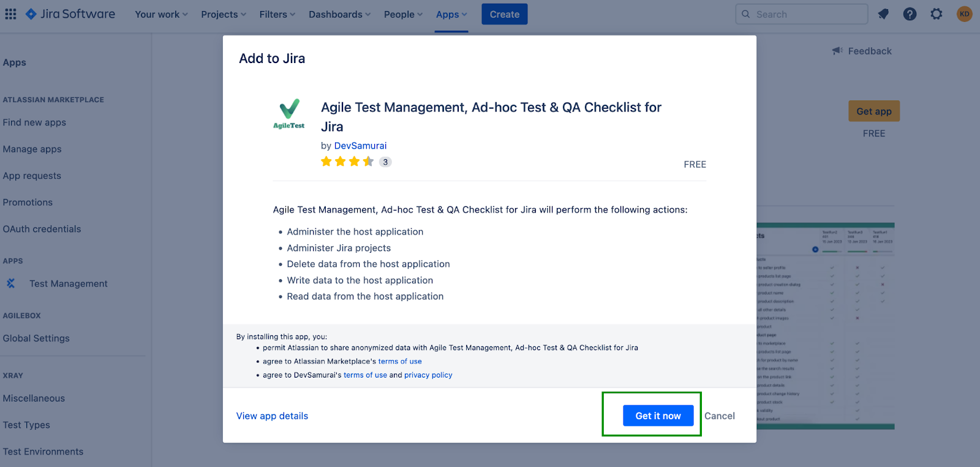Click the Get app button behind dialog
The width and height of the screenshot is (980, 467).
[x=874, y=111]
